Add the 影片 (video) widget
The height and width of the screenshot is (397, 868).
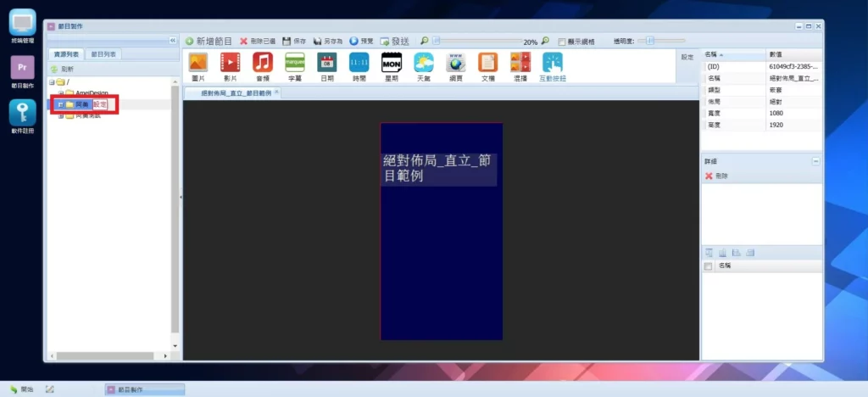point(230,65)
